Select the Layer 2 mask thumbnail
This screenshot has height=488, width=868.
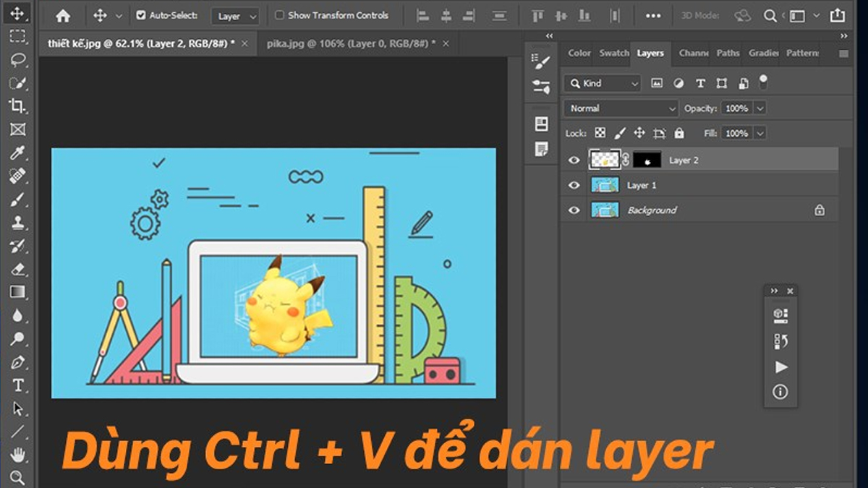[647, 160]
